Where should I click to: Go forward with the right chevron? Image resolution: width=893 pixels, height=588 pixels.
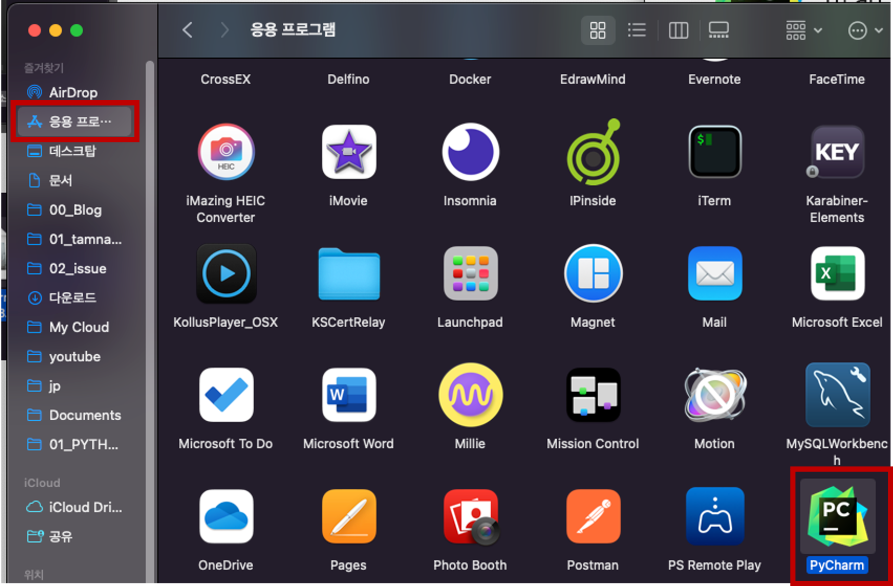point(224,30)
